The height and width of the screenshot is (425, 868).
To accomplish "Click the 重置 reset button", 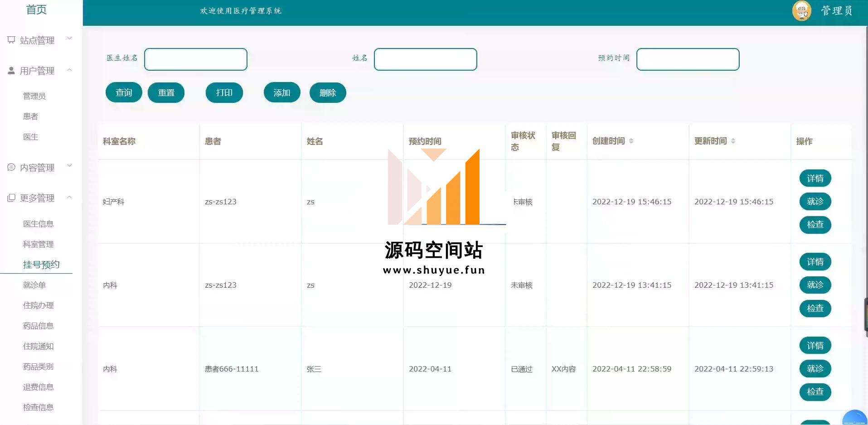I will click(x=166, y=92).
